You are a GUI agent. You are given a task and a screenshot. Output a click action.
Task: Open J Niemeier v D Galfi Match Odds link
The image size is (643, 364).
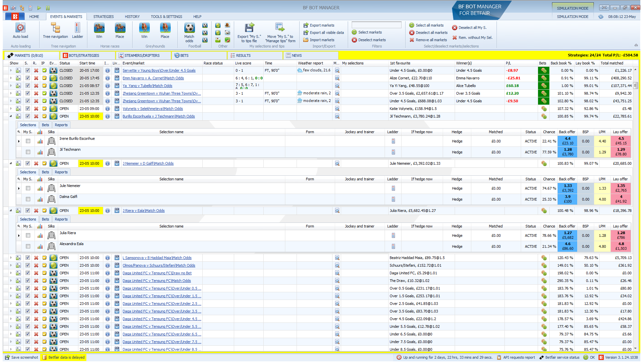click(x=148, y=163)
